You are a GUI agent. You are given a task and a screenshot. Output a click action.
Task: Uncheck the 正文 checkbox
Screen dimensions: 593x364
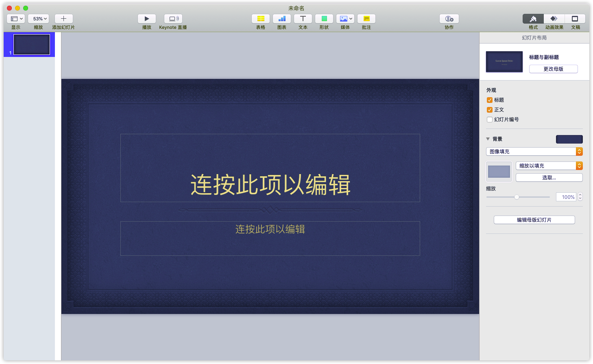click(x=490, y=110)
